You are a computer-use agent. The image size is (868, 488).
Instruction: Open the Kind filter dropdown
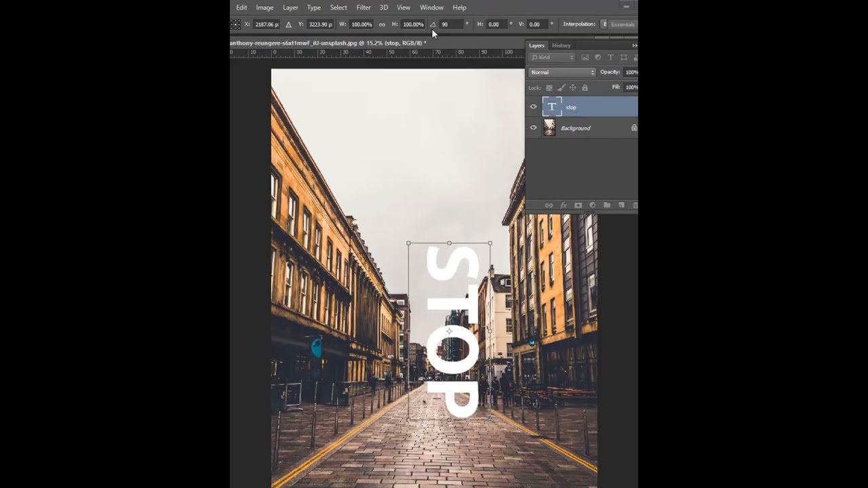pyautogui.click(x=553, y=58)
